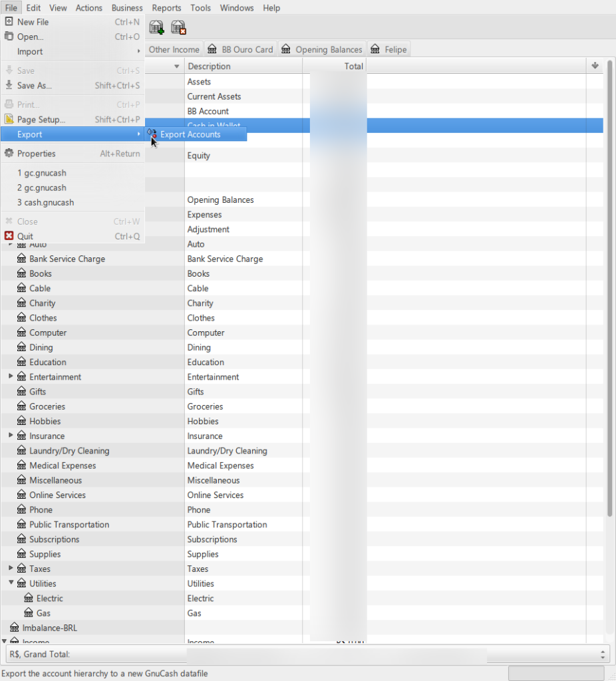616x681 pixels.
Task: Switch to the Felipe tab
Action: point(388,49)
